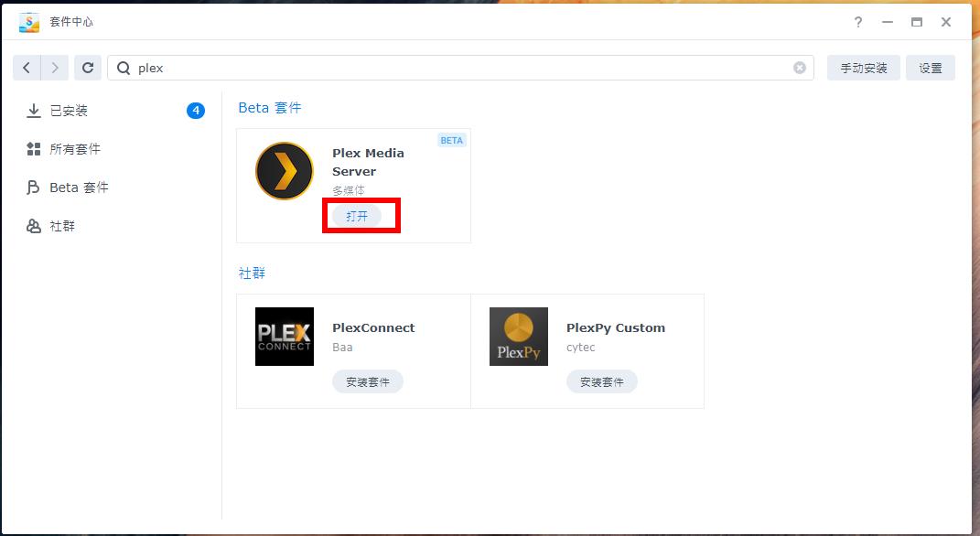Click the 多媒体 category label
The height and width of the screenshot is (536, 980).
point(348,190)
